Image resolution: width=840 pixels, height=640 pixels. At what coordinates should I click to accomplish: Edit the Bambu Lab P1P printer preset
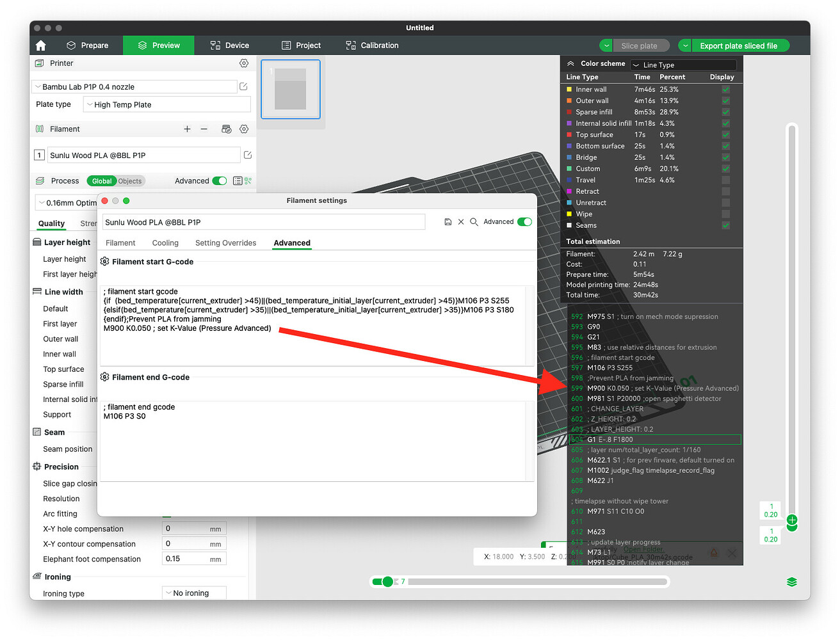(243, 86)
